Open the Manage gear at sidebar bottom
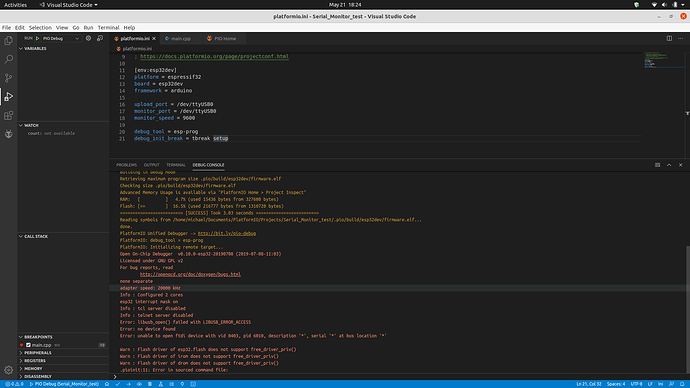Viewport: 690px width, 388px height. (8, 370)
